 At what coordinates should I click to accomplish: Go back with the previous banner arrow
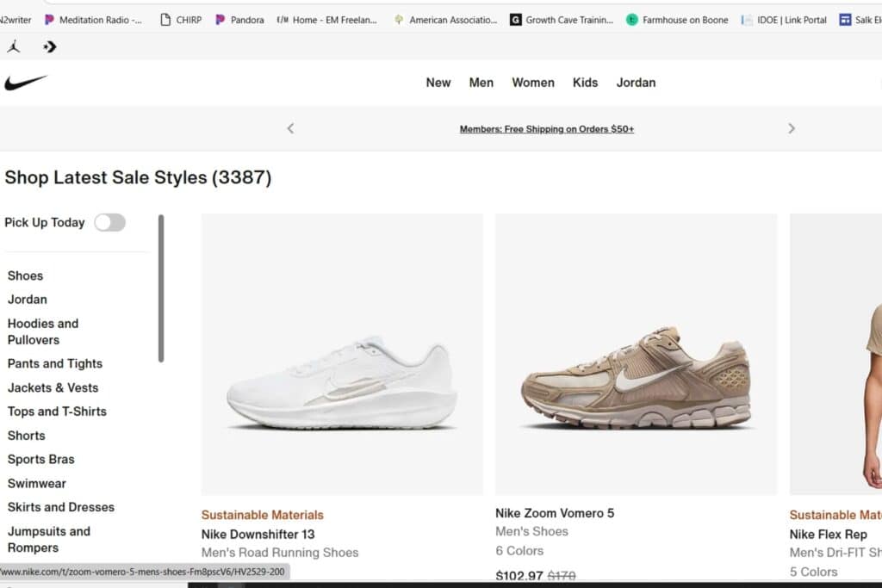290,127
